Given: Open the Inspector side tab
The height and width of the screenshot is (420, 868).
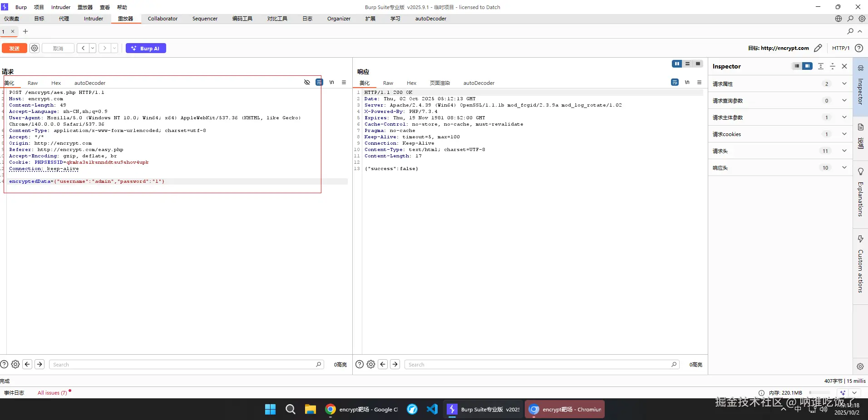Looking at the screenshot, I should 860,86.
